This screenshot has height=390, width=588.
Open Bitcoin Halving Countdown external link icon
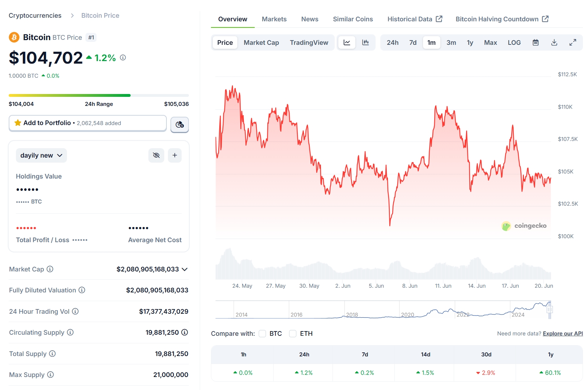coord(545,19)
